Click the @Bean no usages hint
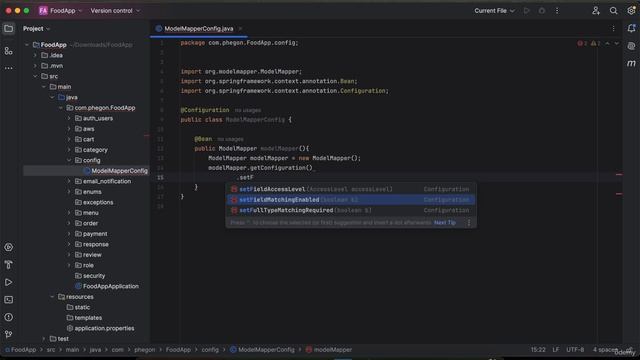Viewport: 640px width, 360px height. pyautogui.click(x=230, y=139)
